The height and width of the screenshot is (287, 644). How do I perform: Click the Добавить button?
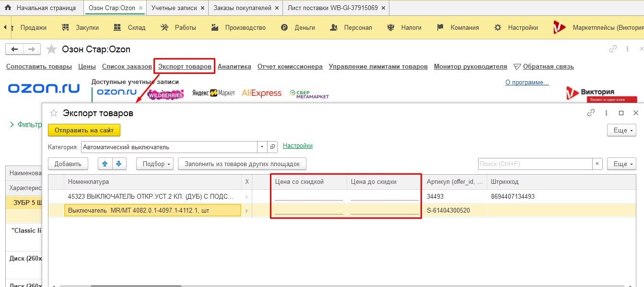[x=68, y=164]
